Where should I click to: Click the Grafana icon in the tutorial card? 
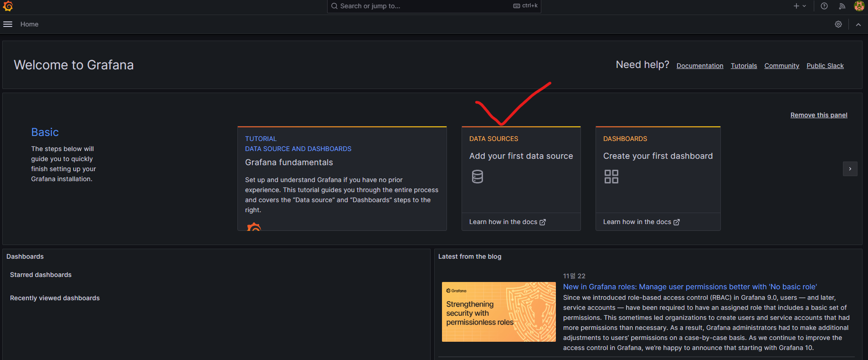point(254,226)
